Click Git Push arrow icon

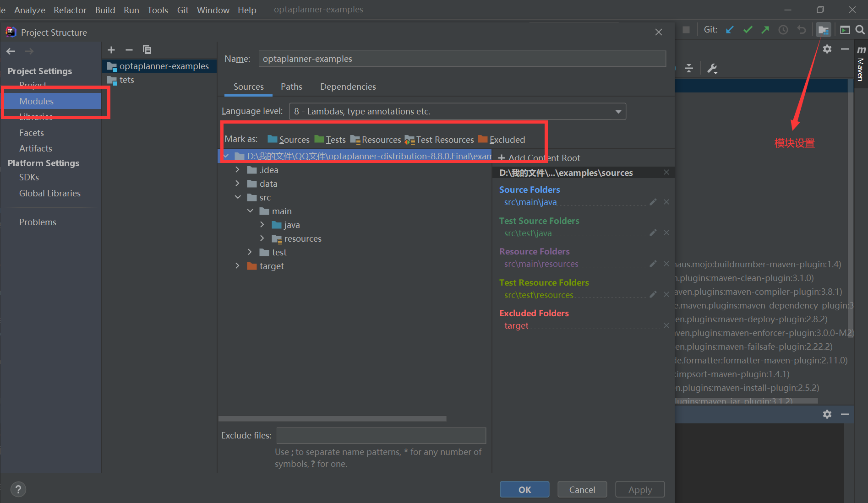click(765, 30)
